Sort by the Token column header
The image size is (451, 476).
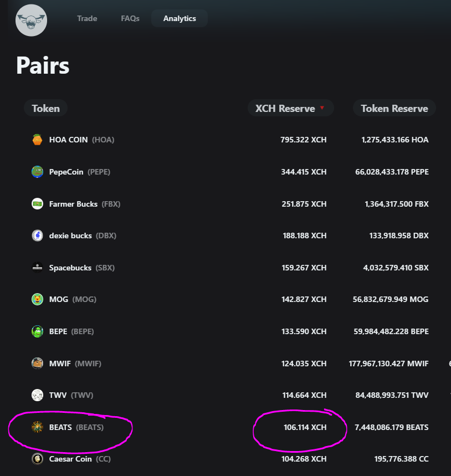(45, 108)
